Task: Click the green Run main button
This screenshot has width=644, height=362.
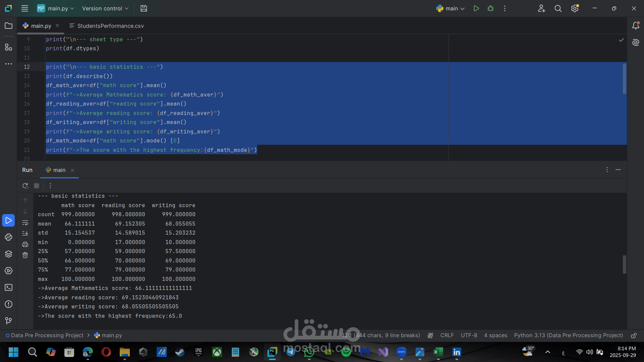Action: [476, 8]
